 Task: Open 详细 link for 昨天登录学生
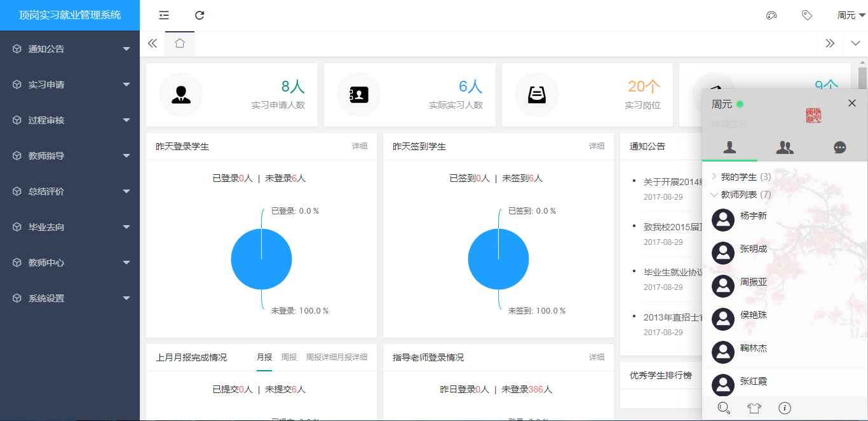pos(358,146)
